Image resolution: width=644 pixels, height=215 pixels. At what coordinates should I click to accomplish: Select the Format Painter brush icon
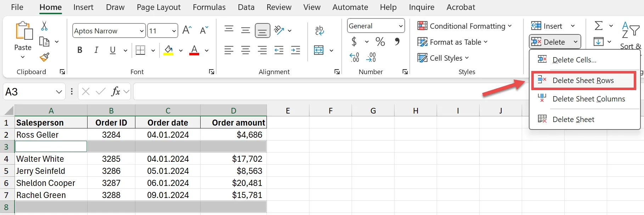pos(44,57)
